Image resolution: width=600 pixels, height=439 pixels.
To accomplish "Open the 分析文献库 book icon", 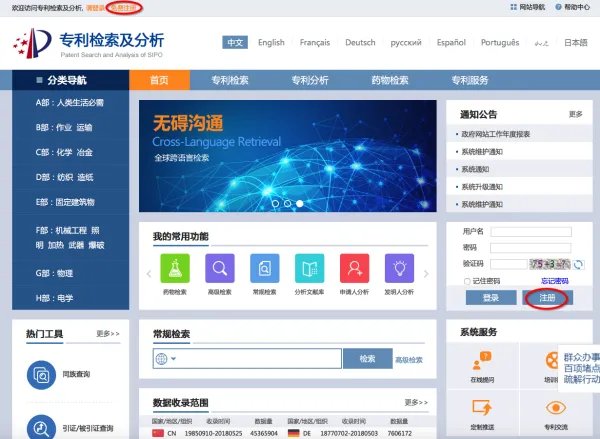I will click(310, 268).
